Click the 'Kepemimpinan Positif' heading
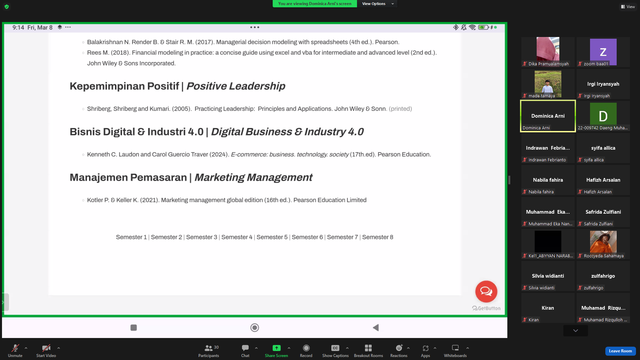The height and width of the screenshot is (360, 640). coord(177,86)
